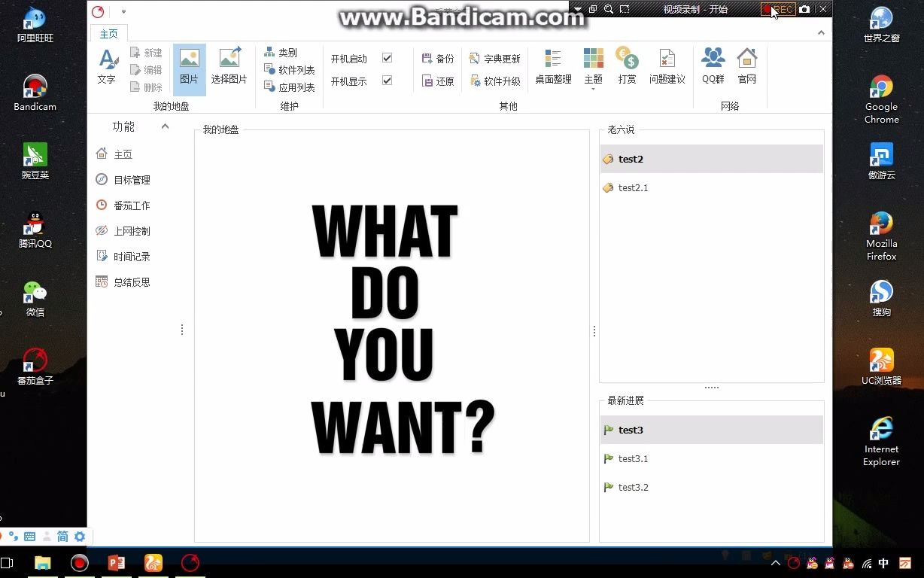Open the quick access toolbar dropdown arrow
Image resolution: width=924 pixels, height=578 pixels.
coord(123,12)
